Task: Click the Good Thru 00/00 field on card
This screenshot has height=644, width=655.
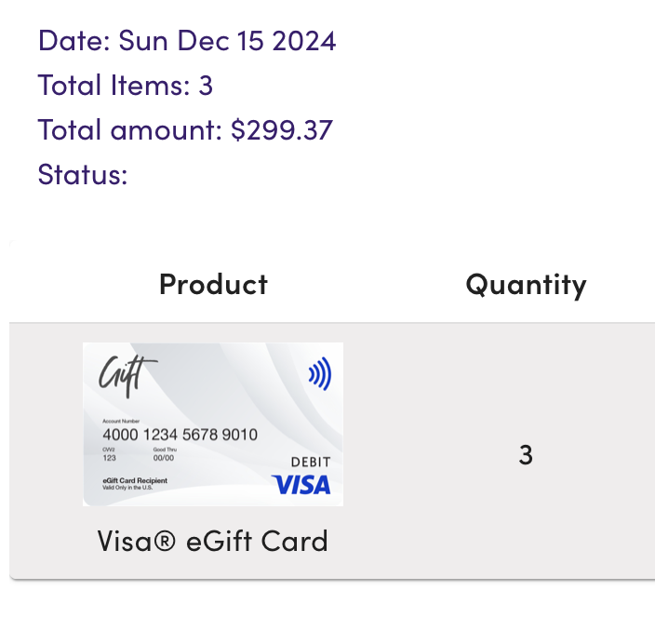Action: [x=165, y=454]
